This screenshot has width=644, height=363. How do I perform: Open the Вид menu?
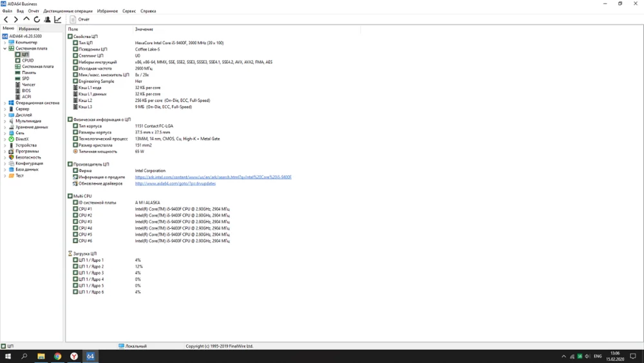pyautogui.click(x=20, y=11)
